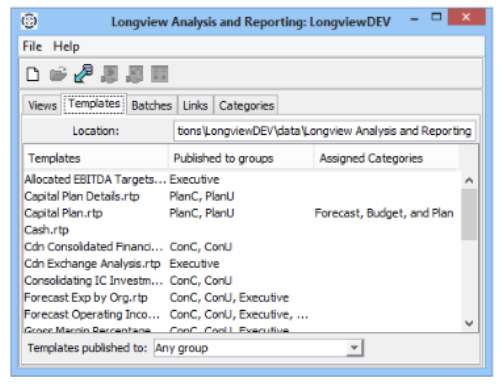Click the Any group combo box
The width and height of the screenshot is (504, 386).
coord(258,348)
